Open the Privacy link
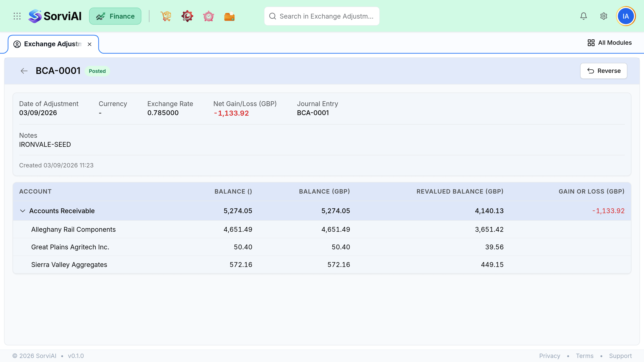This screenshot has height=362, width=644. pyautogui.click(x=550, y=356)
